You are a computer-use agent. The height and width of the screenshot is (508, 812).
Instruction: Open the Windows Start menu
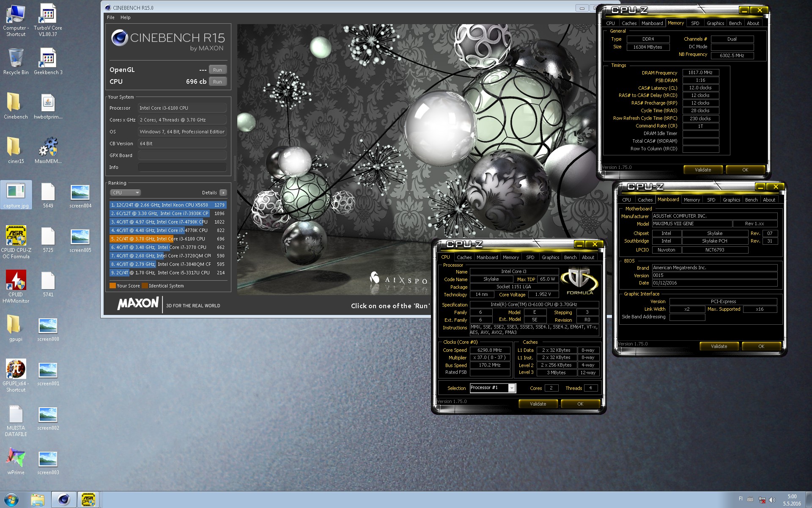[x=11, y=500]
